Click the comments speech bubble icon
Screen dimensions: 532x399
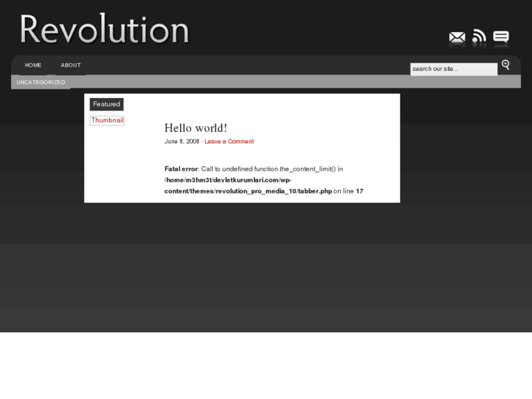501,37
